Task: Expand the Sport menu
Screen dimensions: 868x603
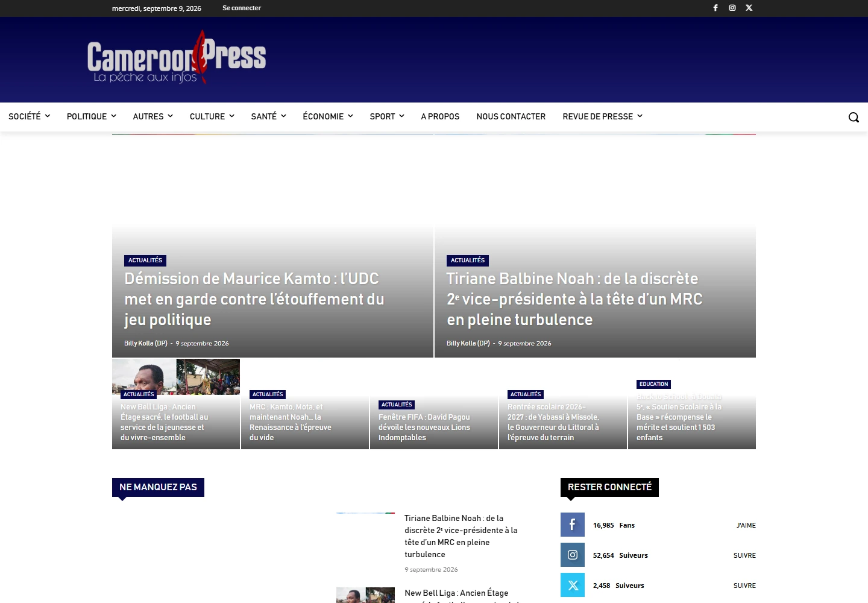Action: [387, 116]
